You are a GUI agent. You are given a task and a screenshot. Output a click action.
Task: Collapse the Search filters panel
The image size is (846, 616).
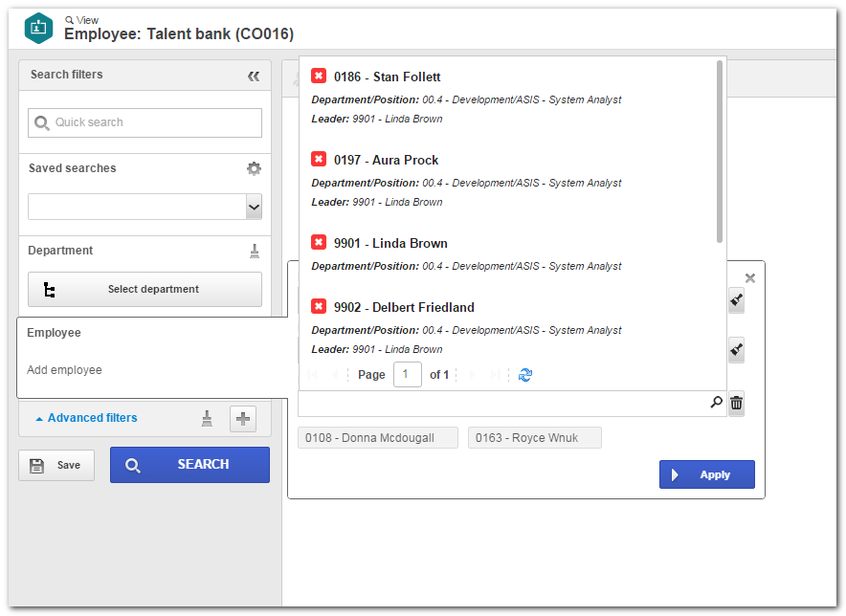click(254, 77)
